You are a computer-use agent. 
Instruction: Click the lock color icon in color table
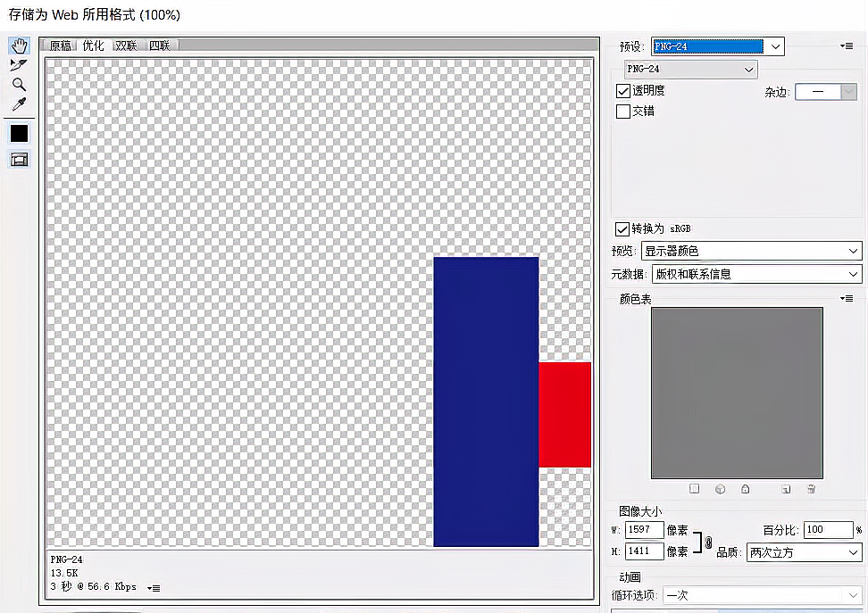point(745,488)
